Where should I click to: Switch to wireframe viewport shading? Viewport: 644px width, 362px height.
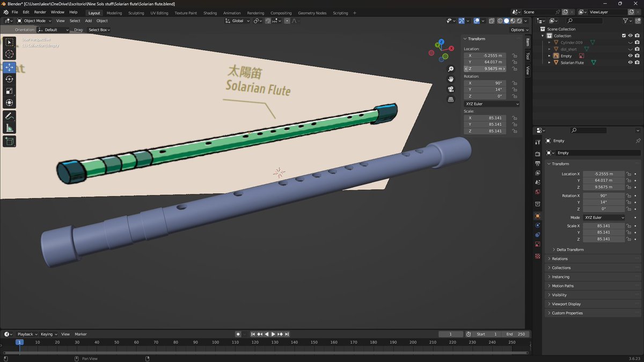pyautogui.click(x=500, y=21)
